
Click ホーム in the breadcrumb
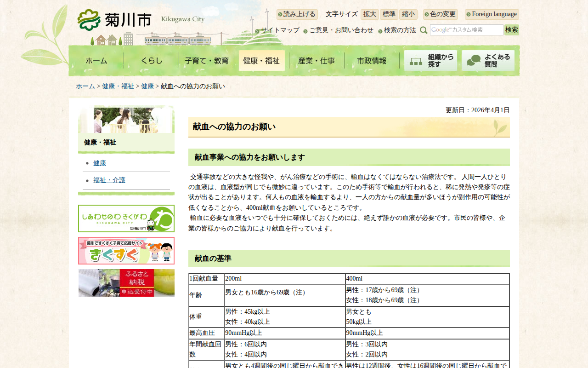pos(85,86)
